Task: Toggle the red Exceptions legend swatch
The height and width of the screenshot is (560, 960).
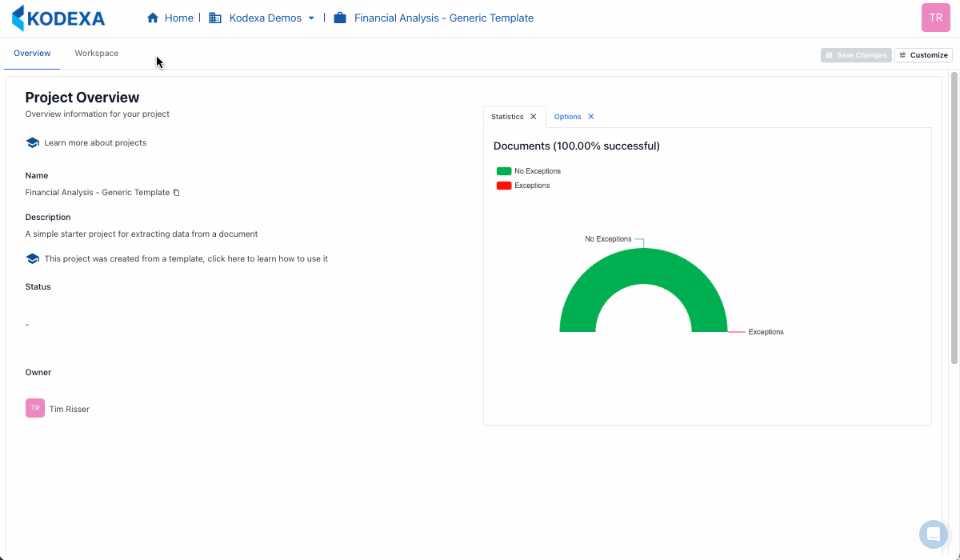Action: [504, 186]
